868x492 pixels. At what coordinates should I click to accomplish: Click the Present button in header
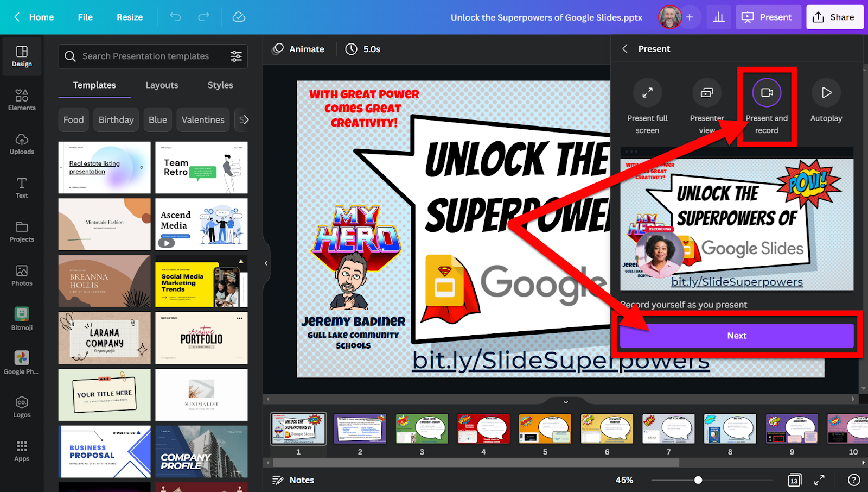point(767,17)
